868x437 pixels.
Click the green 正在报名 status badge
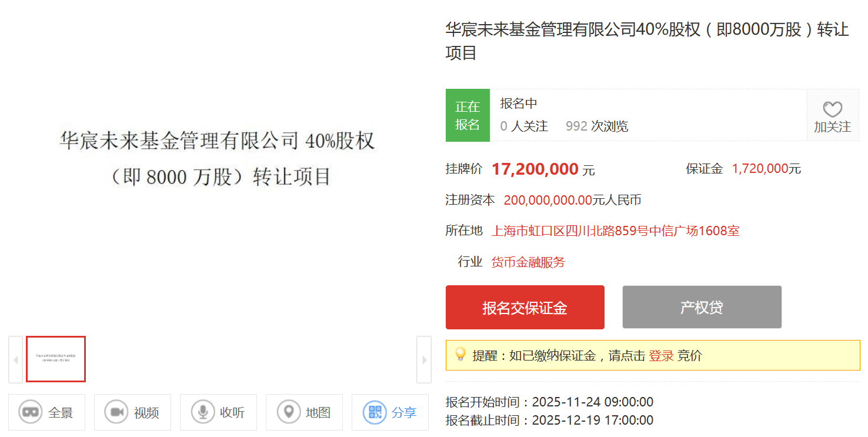click(468, 115)
